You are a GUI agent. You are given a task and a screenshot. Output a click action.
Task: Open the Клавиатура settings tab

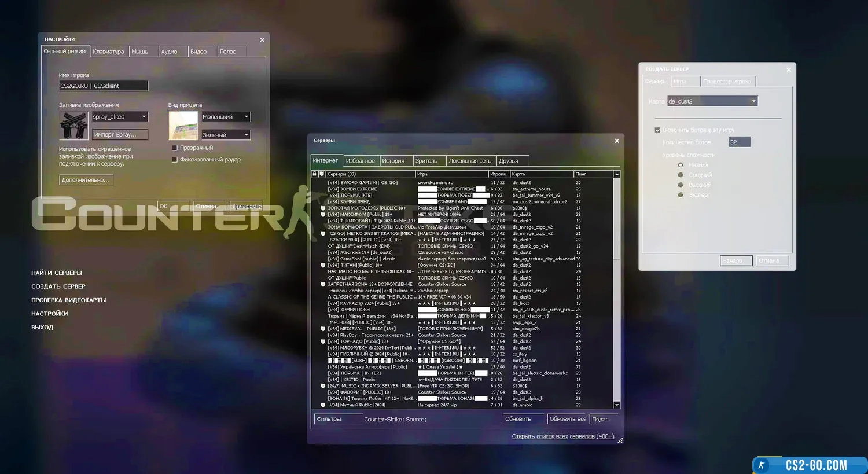click(x=108, y=52)
